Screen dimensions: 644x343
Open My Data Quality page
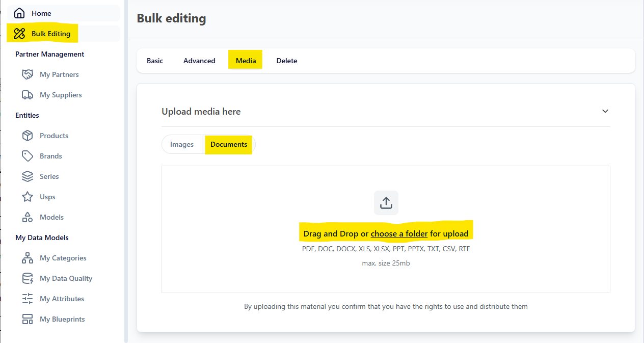[66, 278]
